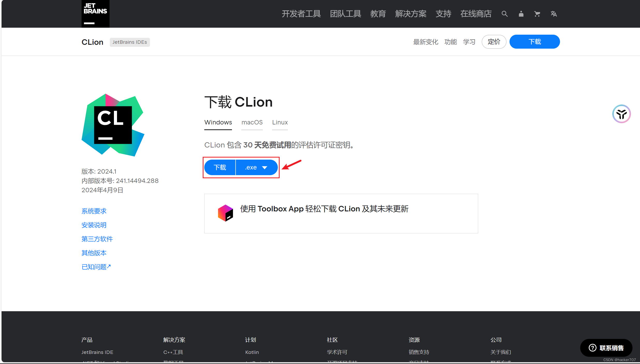Go to 功能 page
The image size is (640, 364).
pyautogui.click(x=451, y=42)
